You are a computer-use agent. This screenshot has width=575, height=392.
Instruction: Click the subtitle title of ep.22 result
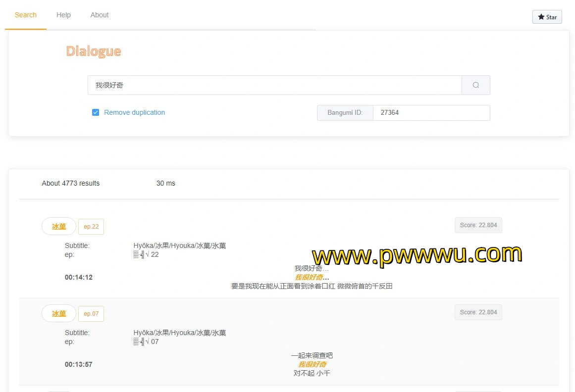[180, 246]
